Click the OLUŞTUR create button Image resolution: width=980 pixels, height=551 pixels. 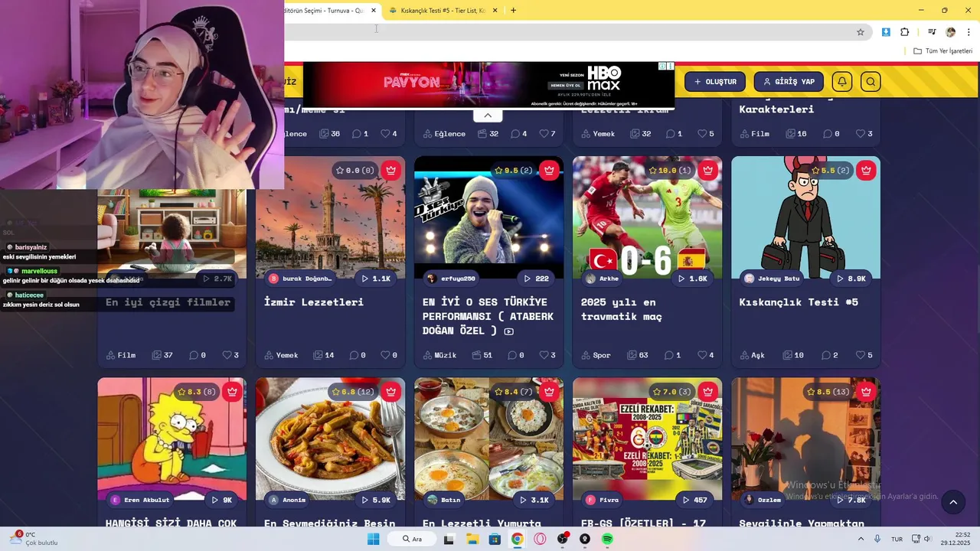(x=715, y=82)
